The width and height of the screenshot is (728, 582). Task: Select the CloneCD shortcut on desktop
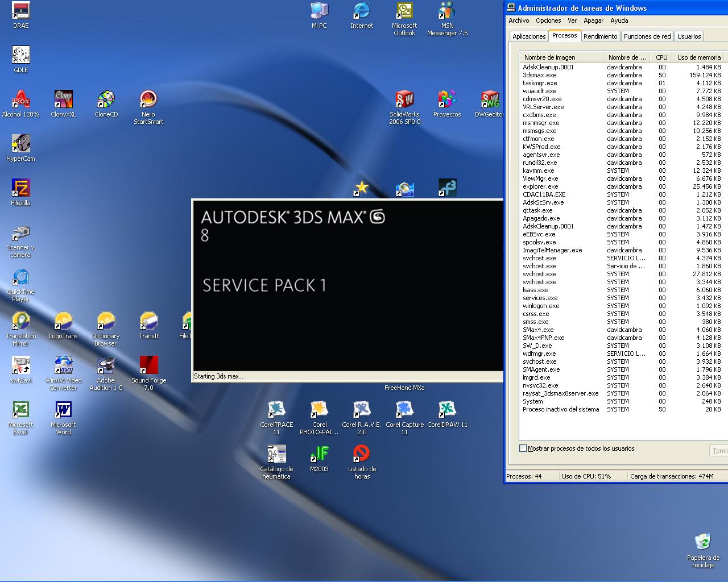point(106,104)
